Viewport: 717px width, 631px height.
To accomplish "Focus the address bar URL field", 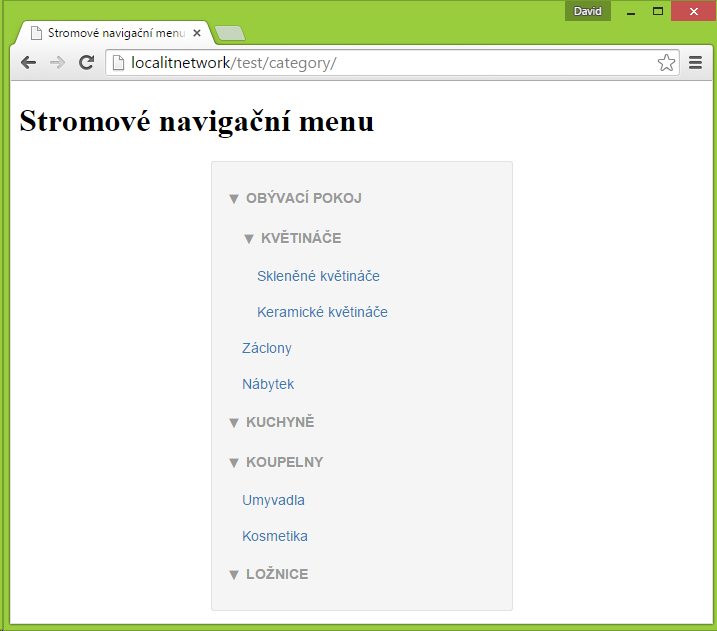I will point(393,63).
